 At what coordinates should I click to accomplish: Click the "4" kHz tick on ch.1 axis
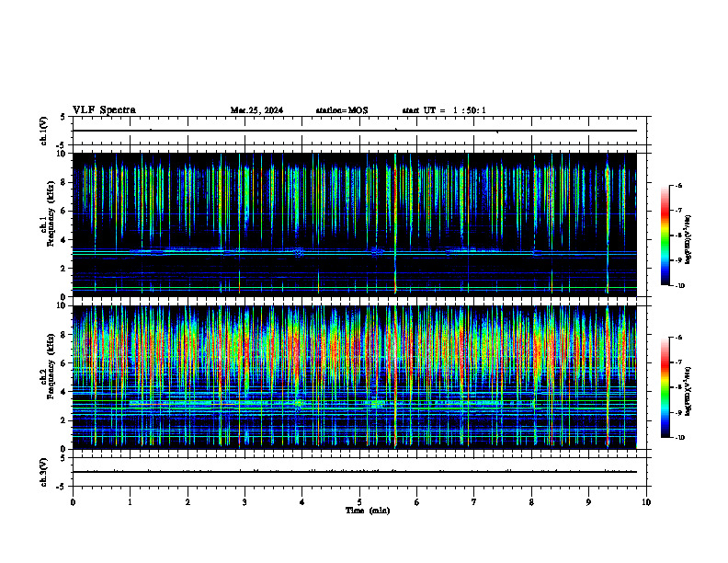point(64,240)
